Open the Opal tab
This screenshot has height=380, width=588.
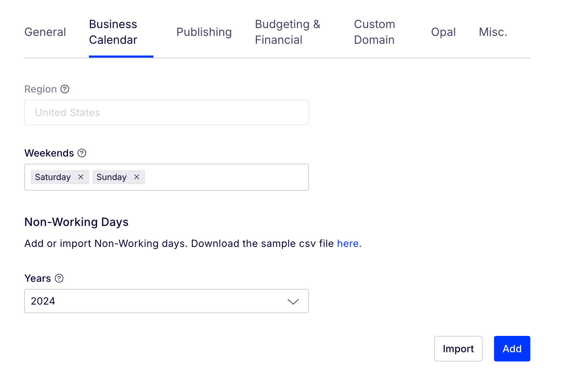point(443,32)
